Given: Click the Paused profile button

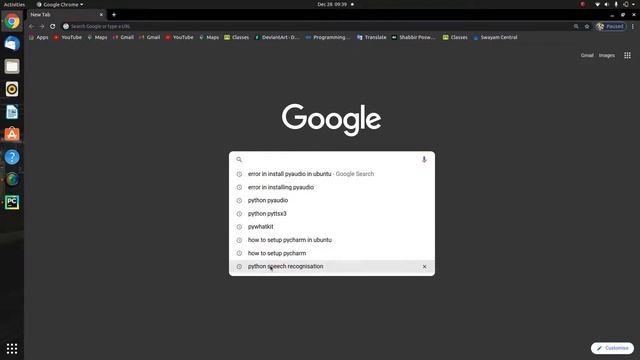Looking at the screenshot, I should (x=611, y=26).
